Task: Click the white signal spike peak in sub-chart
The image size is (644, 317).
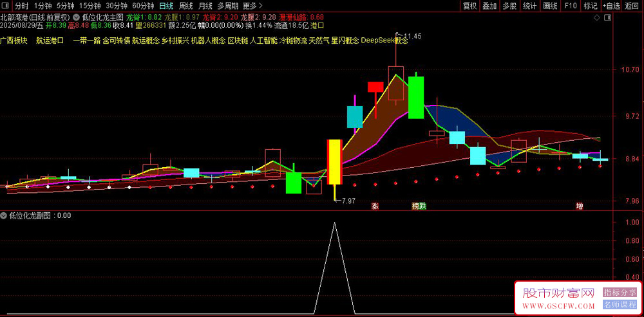Action: coord(334,222)
